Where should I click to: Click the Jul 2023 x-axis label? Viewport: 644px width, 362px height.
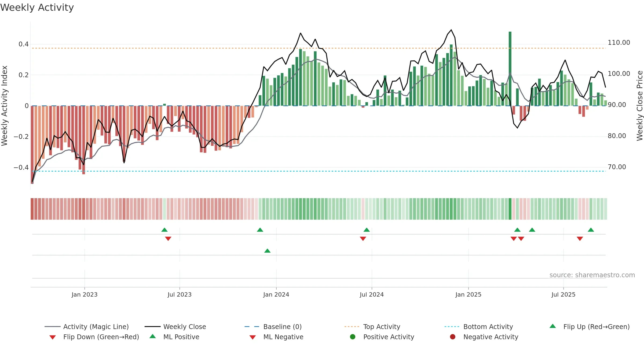pyautogui.click(x=180, y=294)
